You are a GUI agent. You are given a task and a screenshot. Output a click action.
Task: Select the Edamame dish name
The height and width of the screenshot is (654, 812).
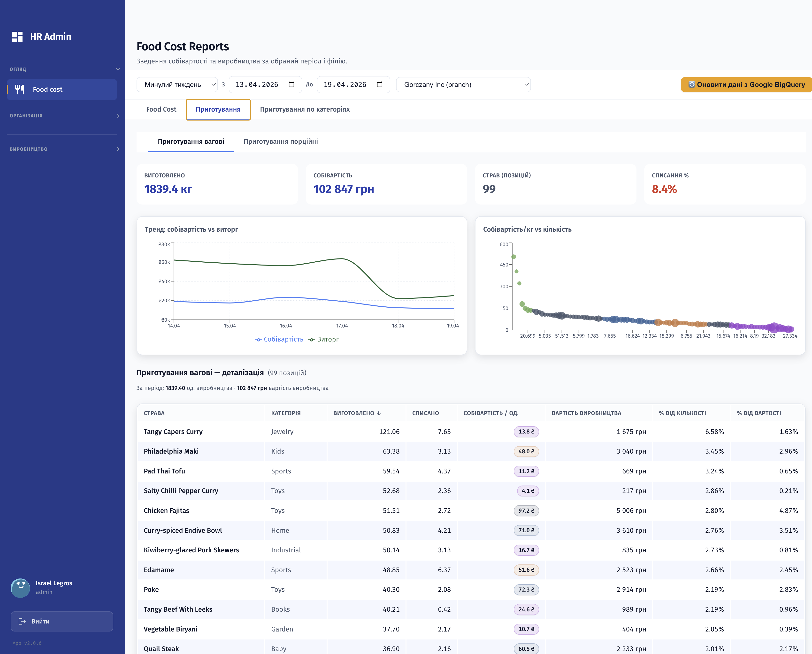tap(159, 570)
